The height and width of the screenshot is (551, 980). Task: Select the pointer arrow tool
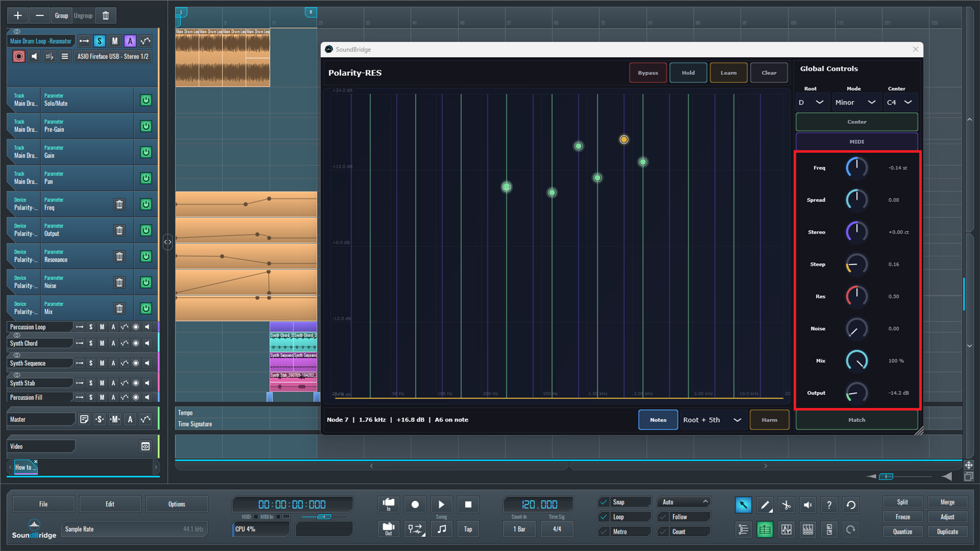click(x=743, y=505)
